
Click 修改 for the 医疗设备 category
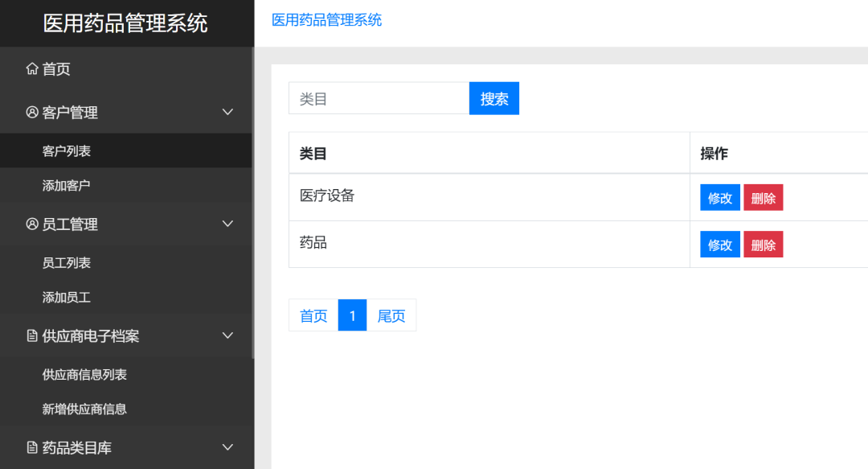pyautogui.click(x=719, y=197)
